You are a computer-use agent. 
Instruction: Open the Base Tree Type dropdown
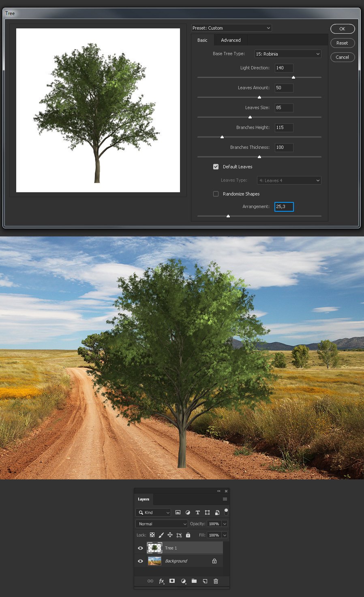[x=288, y=54]
